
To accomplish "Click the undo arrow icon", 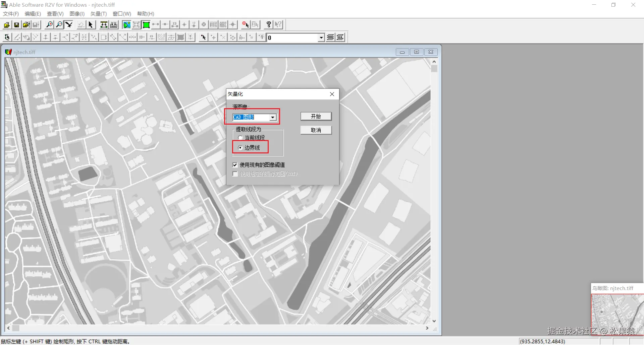I will (x=81, y=25).
